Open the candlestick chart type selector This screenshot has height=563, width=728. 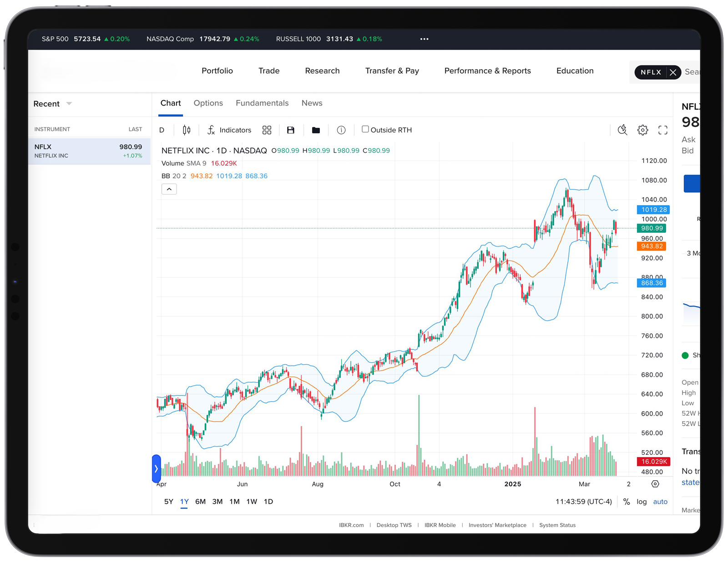(187, 130)
